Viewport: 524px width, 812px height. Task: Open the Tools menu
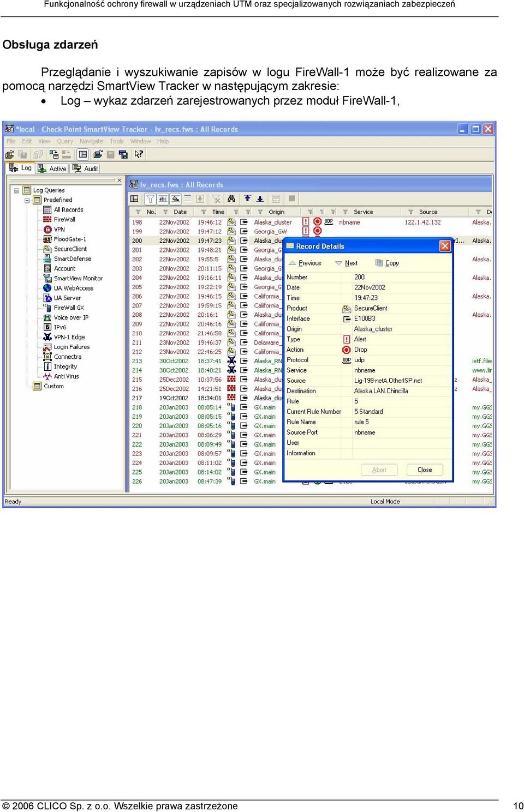[117, 141]
